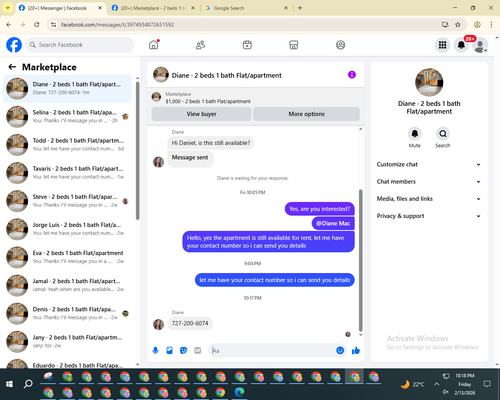Click Diane's 727-200-6074 message
This screenshot has height=400, width=500.
(x=190, y=323)
